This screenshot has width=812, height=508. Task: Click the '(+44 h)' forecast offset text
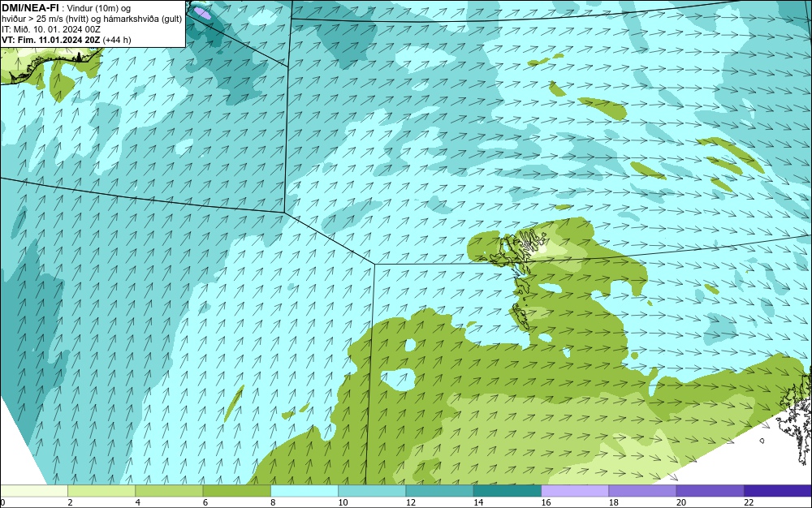click(x=117, y=40)
